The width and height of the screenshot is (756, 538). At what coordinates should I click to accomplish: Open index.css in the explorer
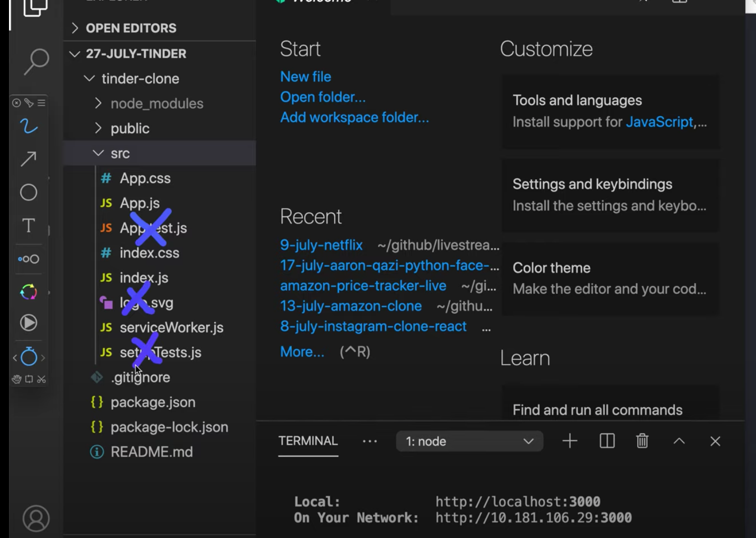click(160, 253)
